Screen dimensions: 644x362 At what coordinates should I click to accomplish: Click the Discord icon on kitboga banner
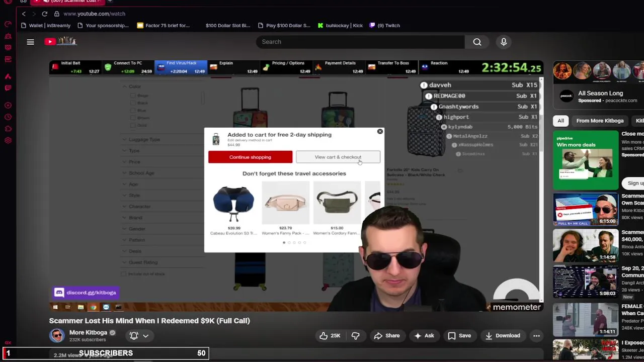point(59,293)
